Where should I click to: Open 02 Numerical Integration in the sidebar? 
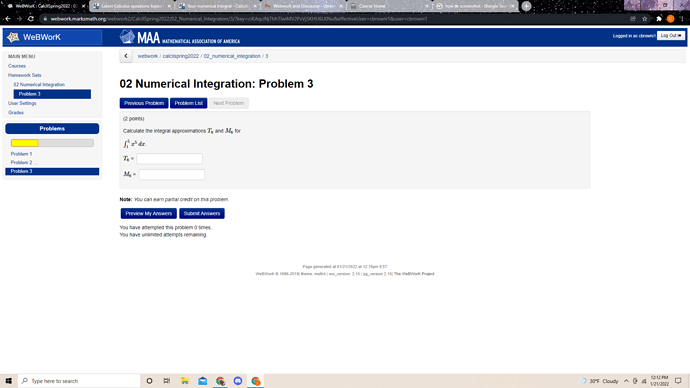[x=39, y=84]
